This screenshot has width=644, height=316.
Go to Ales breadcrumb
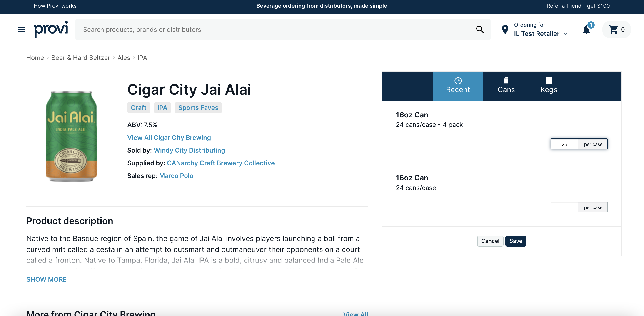click(124, 58)
